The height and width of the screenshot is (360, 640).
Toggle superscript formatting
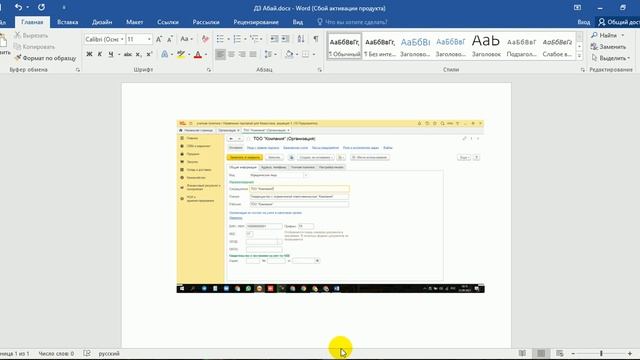[x=149, y=54]
